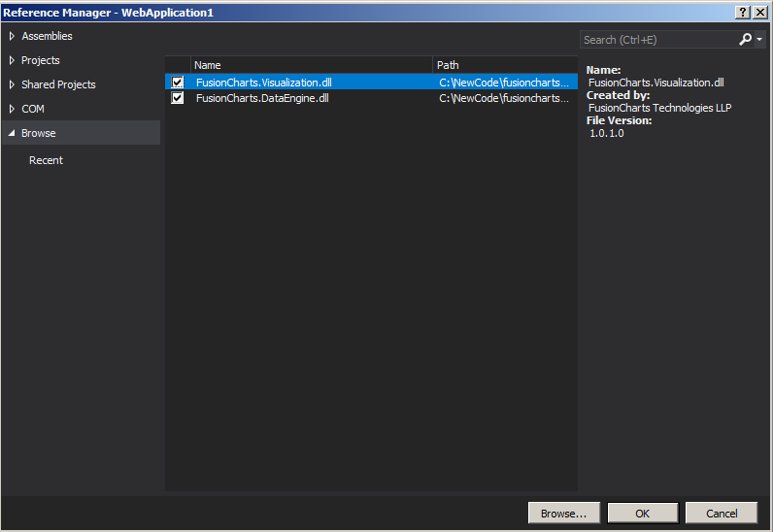Click the Help question mark button
This screenshot has height=532, width=773.
(744, 12)
